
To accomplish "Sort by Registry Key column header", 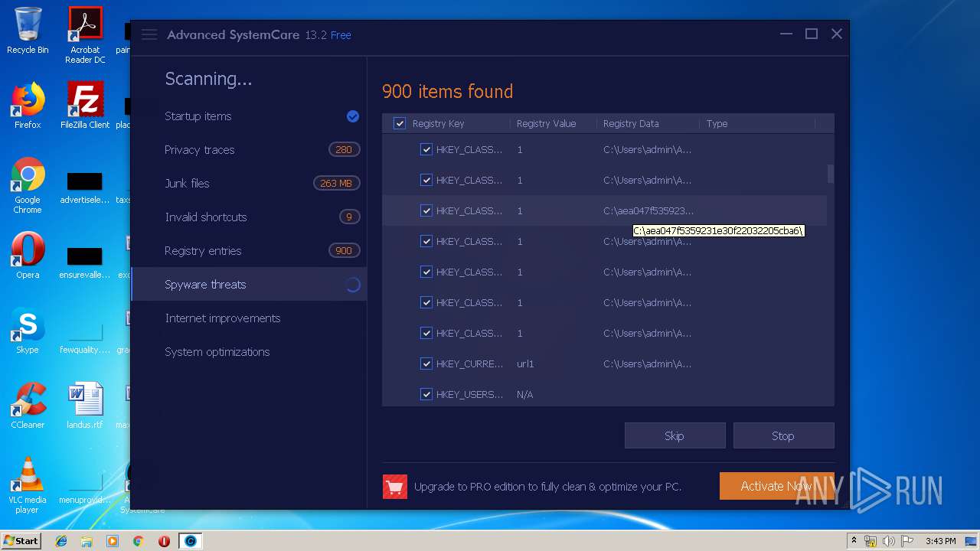I will [x=438, y=123].
